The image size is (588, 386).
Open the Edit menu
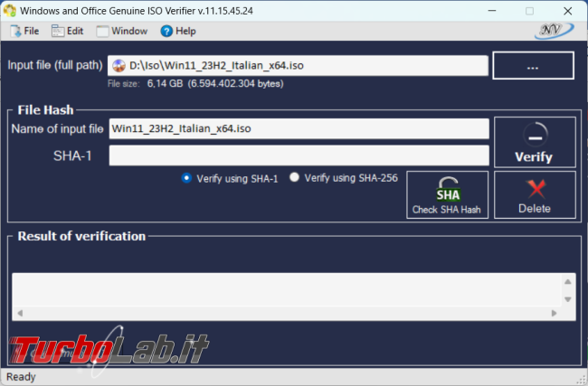(x=68, y=31)
